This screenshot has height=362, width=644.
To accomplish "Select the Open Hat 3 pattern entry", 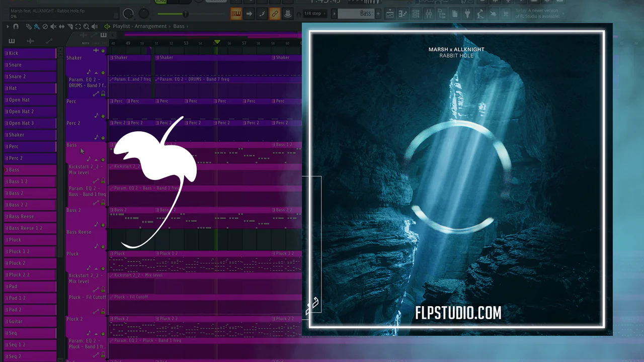I will coord(30,123).
